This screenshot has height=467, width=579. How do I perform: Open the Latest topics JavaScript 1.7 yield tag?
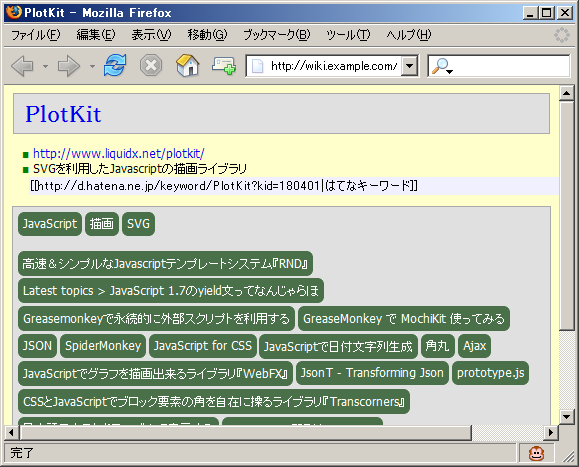[171, 291]
